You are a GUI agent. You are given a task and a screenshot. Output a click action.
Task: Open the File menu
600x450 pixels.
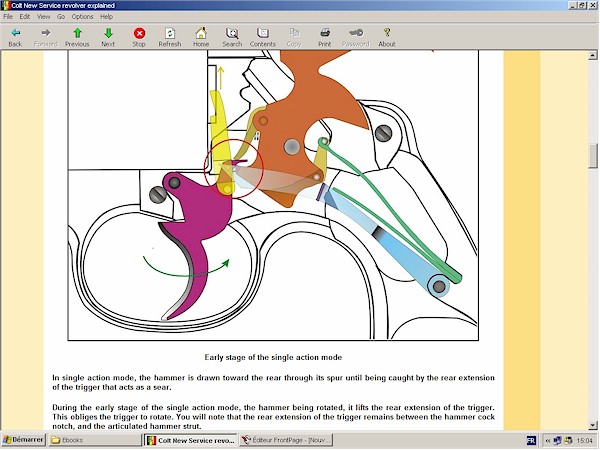pyautogui.click(x=8, y=16)
